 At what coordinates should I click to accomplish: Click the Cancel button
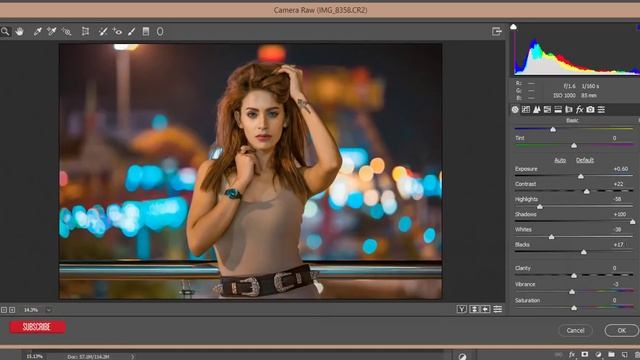pos(575,330)
